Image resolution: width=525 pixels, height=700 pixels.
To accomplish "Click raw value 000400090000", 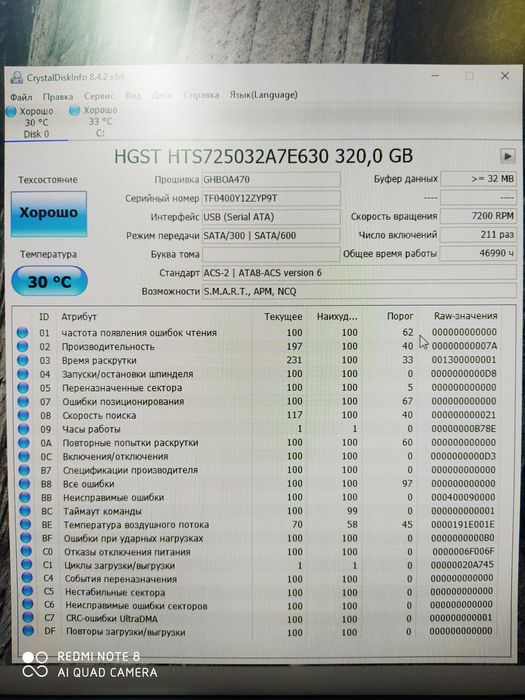I will (x=463, y=497).
